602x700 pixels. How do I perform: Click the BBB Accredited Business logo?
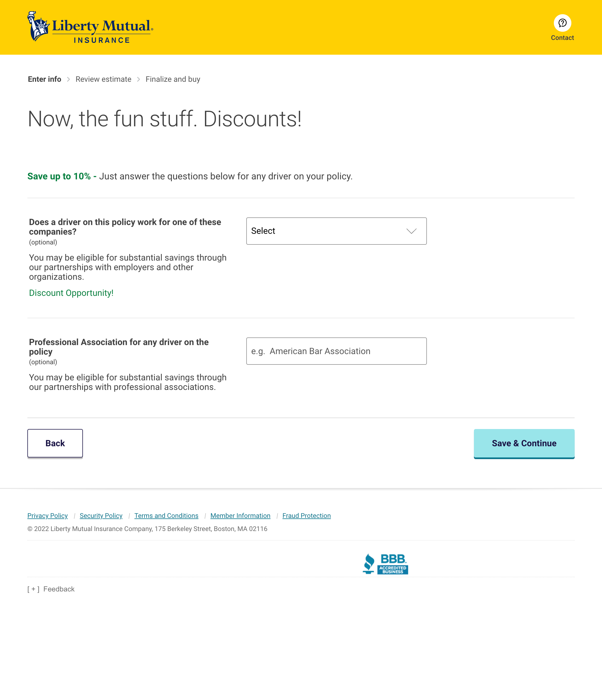[x=385, y=564]
